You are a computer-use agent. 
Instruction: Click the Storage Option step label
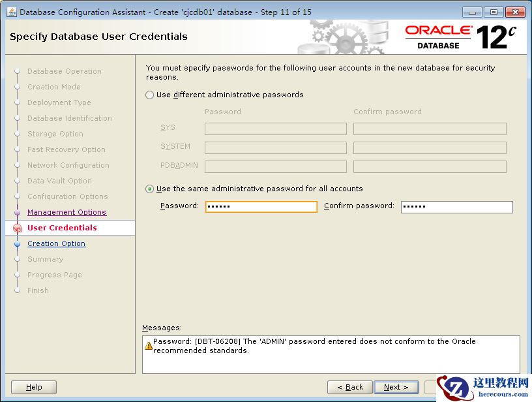pos(55,134)
